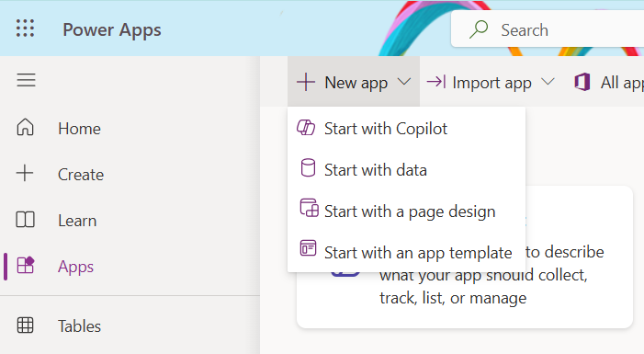Click the Office logo icon beside All apps
Viewport: 644px width, 354px height.
point(582,82)
